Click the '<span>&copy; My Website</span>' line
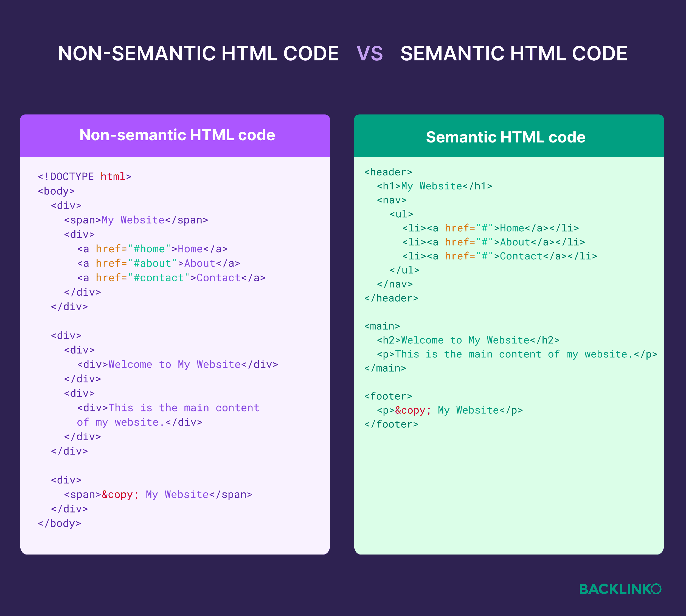686x616 pixels. tap(158, 494)
